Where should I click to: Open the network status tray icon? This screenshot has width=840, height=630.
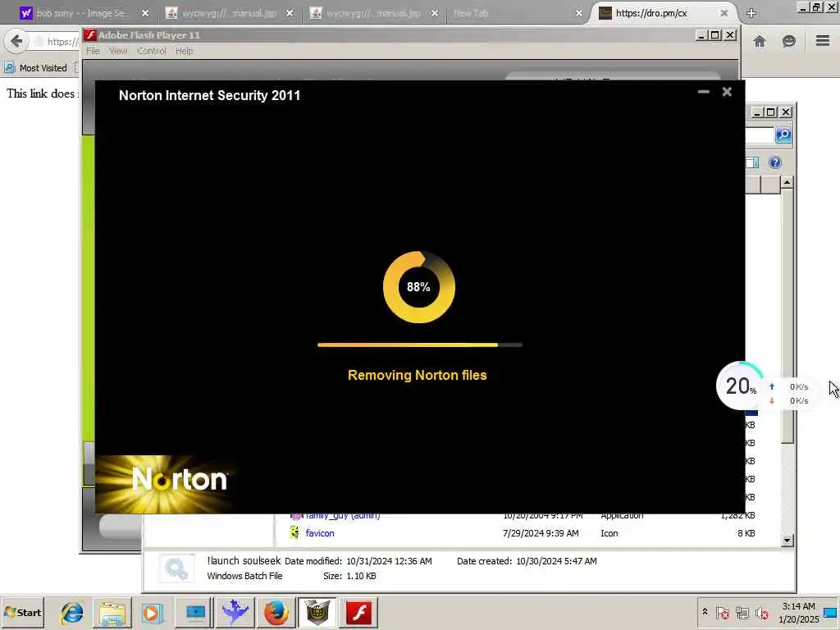coord(742,612)
